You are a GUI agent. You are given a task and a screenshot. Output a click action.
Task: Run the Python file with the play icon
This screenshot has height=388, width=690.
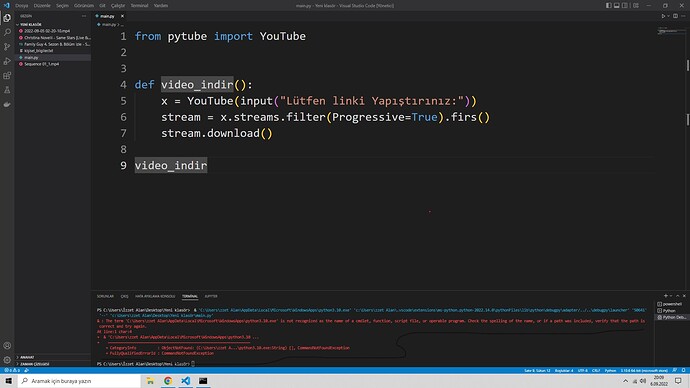pos(663,16)
